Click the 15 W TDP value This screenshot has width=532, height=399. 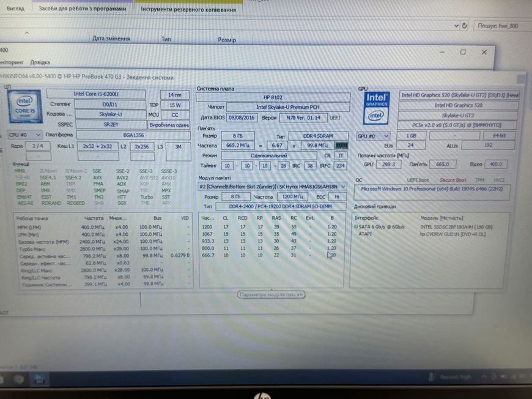pos(175,105)
